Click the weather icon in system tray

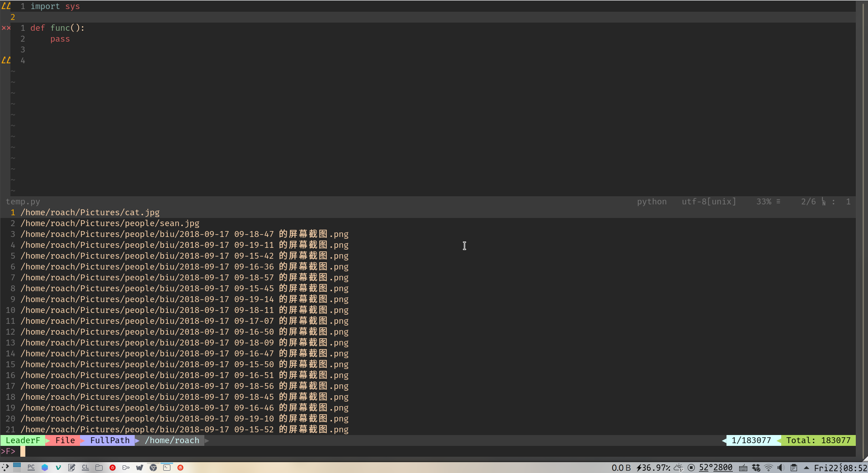point(679,468)
